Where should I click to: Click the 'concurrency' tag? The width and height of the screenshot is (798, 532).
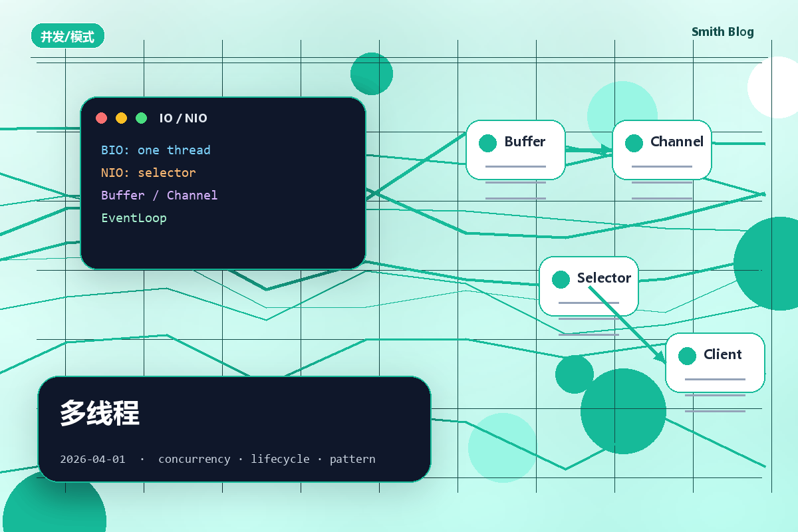pos(194,459)
